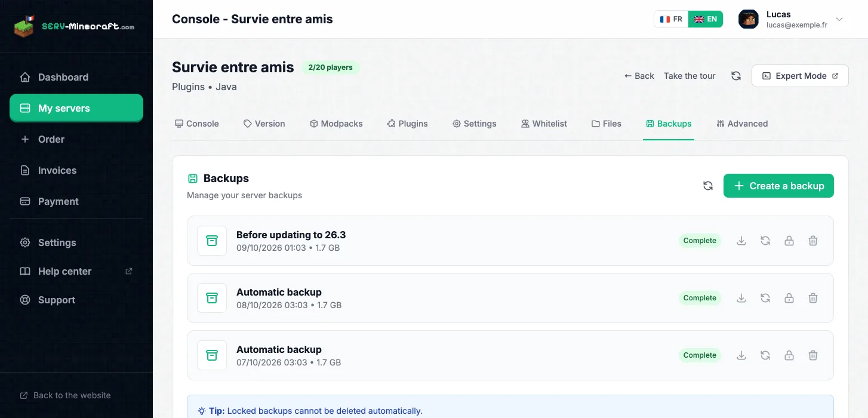Open the Console tab
868x418 pixels.
[197, 124]
